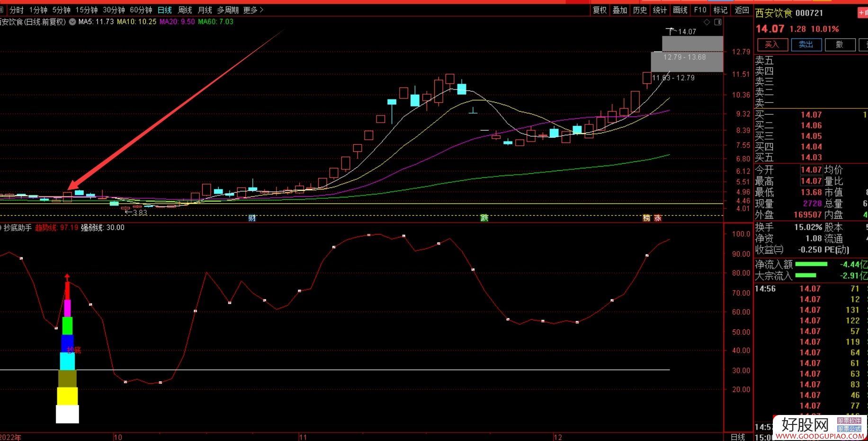Click the last price 14.07 in quote header
868x441 pixels.
pyautogui.click(x=770, y=29)
